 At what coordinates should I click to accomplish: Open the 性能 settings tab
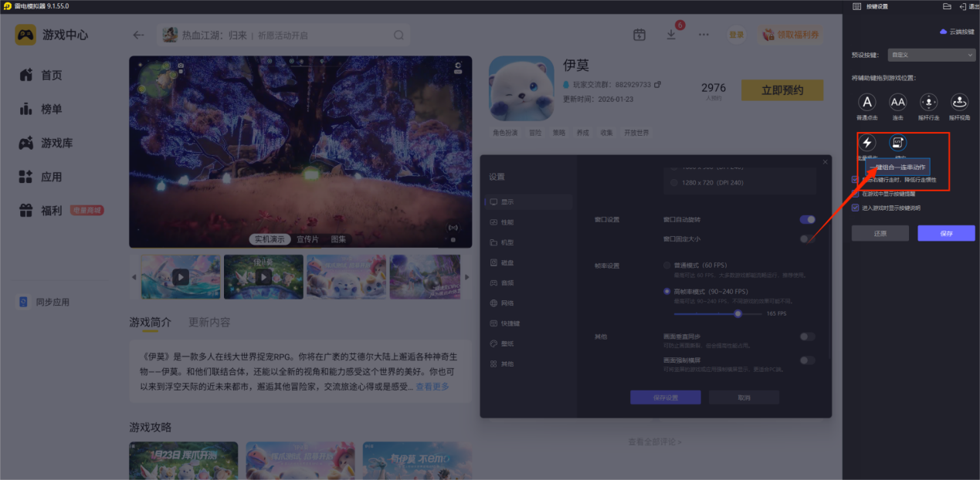pyautogui.click(x=507, y=222)
